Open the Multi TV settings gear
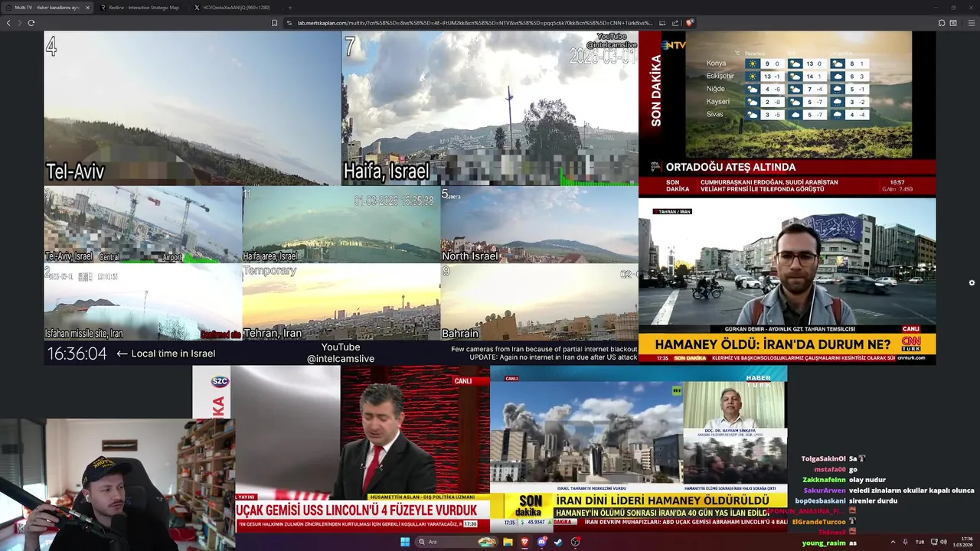 (972, 283)
